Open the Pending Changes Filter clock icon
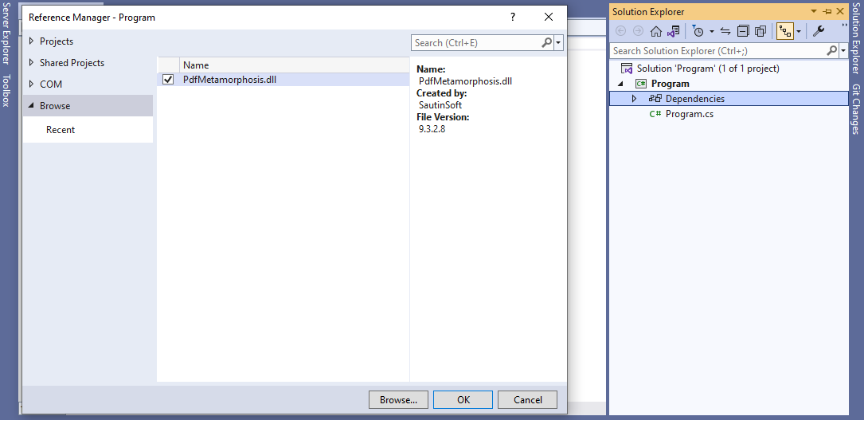The width and height of the screenshot is (868, 424). point(698,31)
